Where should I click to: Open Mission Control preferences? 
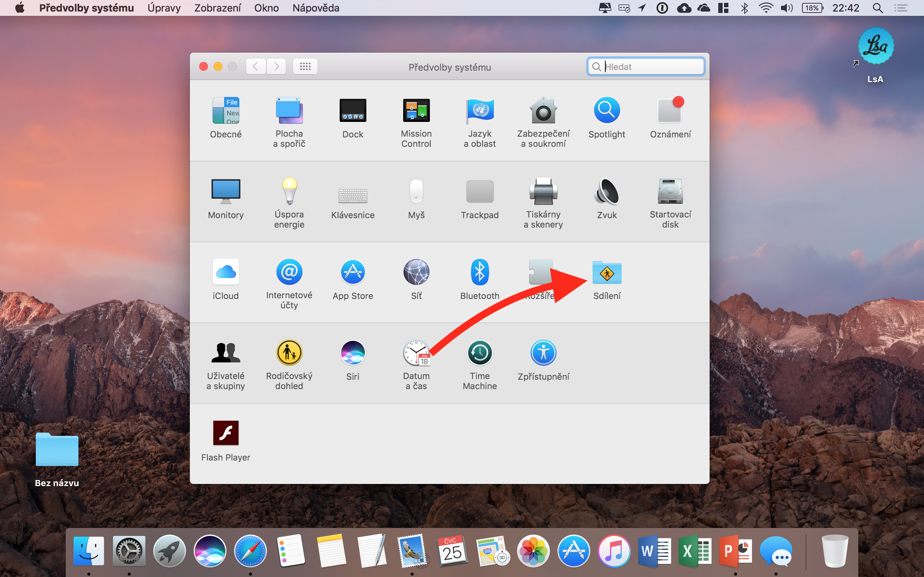(416, 111)
